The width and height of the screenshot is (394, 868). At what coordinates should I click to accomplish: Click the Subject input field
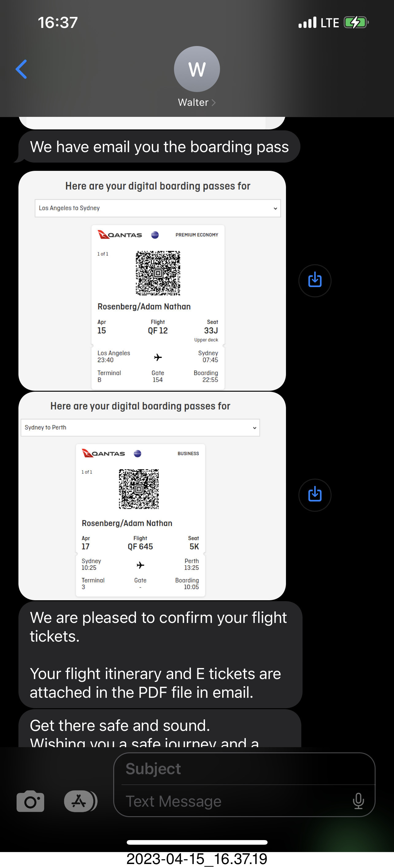pos(244,769)
